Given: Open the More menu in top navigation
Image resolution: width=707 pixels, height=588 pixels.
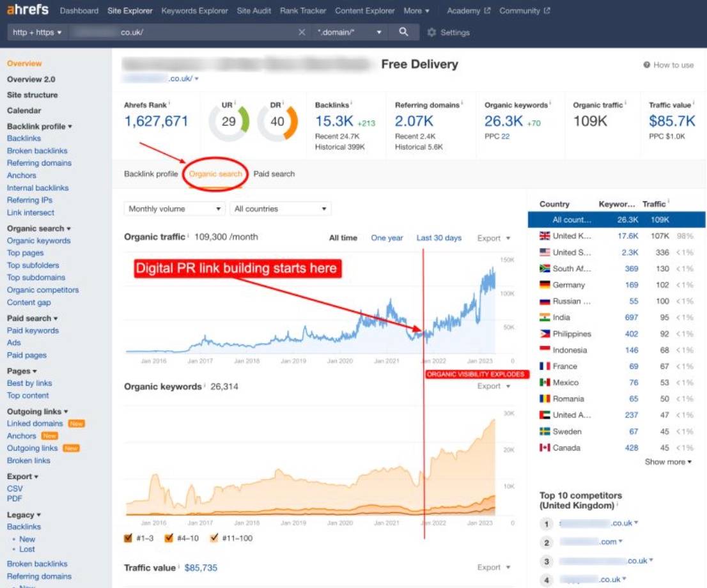Looking at the screenshot, I should (x=416, y=10).
